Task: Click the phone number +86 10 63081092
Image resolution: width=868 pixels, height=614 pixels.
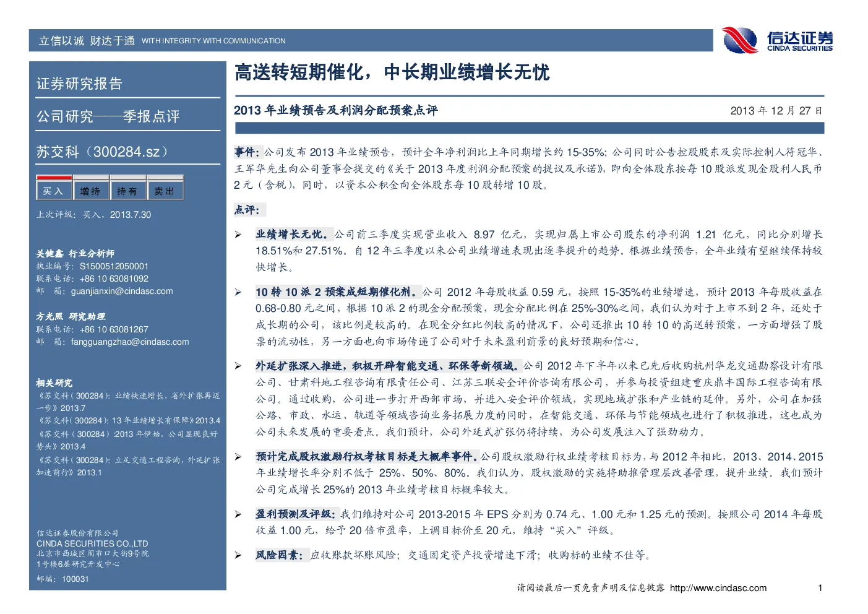Action: [x=114, y=279]
